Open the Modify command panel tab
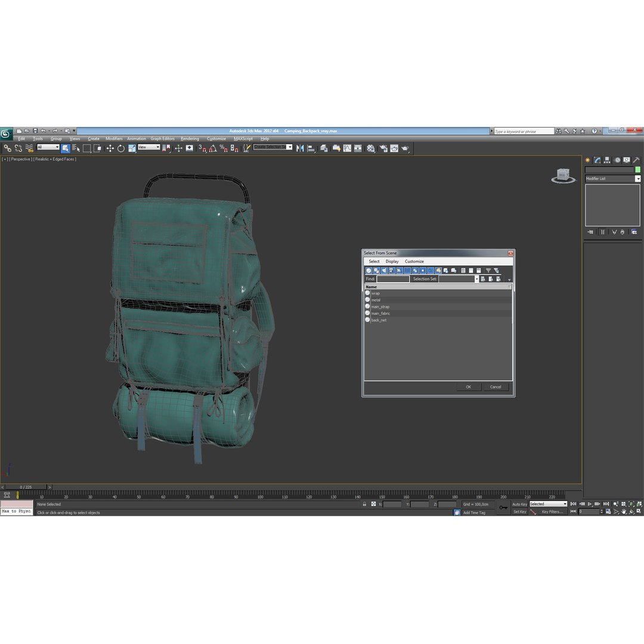644x644 pixels. (597, 160)
